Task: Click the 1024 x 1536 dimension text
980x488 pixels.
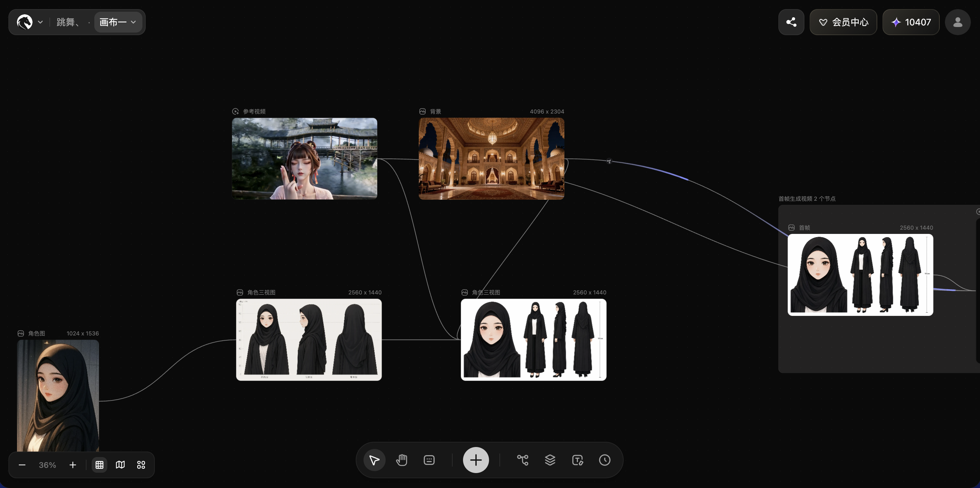Action: (x=83, y=333)
